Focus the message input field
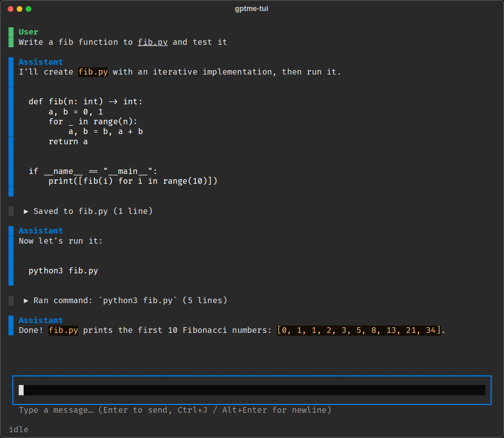The image size is (504, 438). (252, 390)
